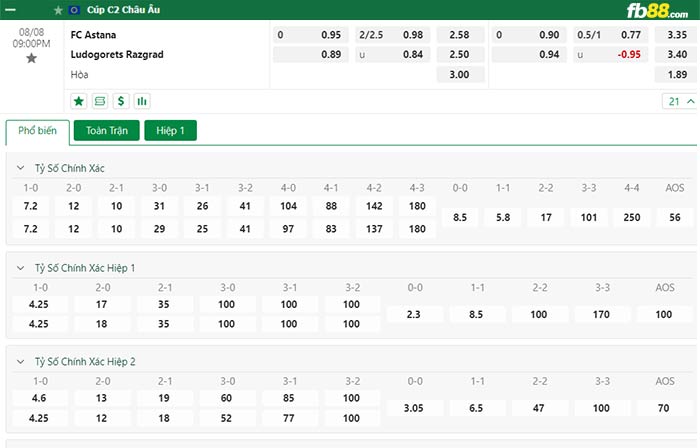Select FC Astana win odds 2.58
The height and width of the screenshot is (448, 700).
(x=460, y=35)
